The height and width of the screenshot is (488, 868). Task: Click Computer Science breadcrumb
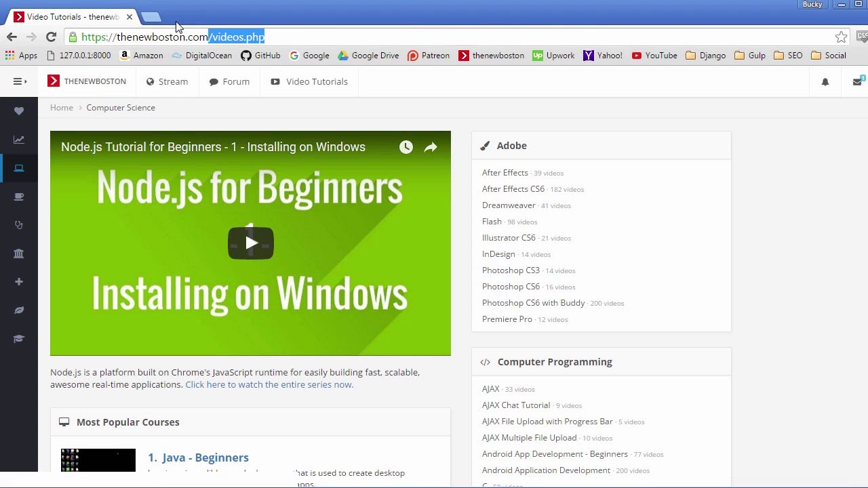(121, 108)
